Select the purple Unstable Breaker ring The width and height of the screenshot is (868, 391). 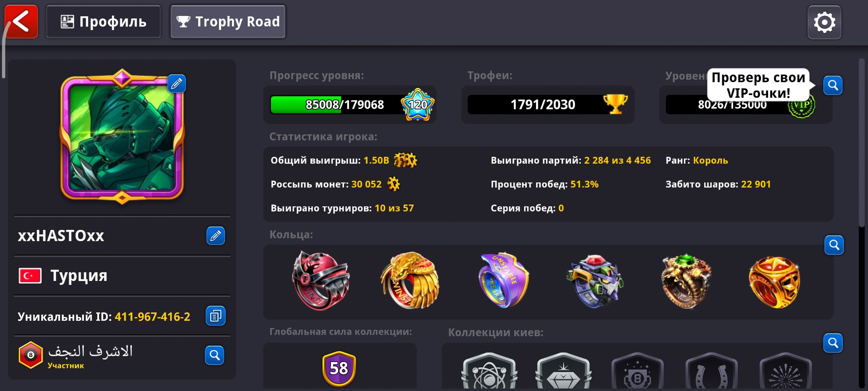click(504, 280)
